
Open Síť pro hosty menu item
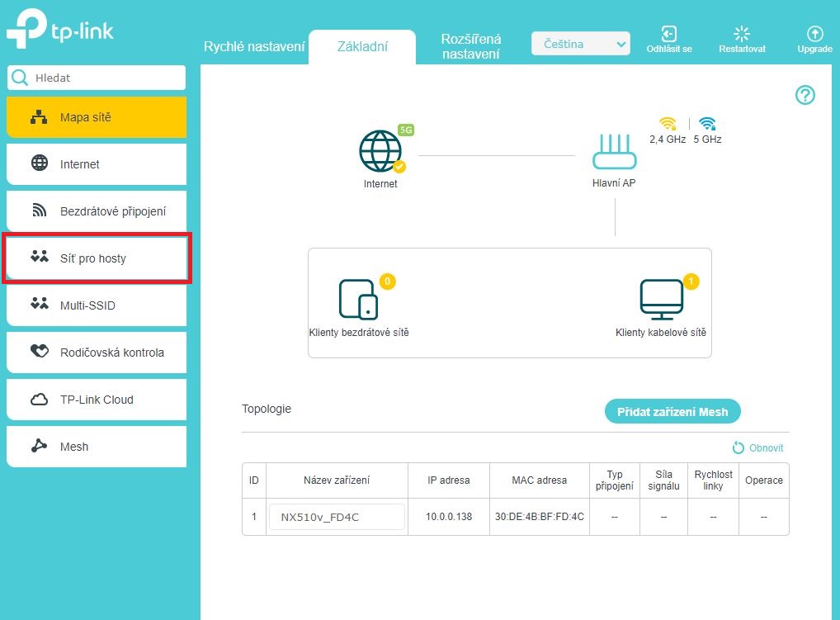click(x=97, y=258)
